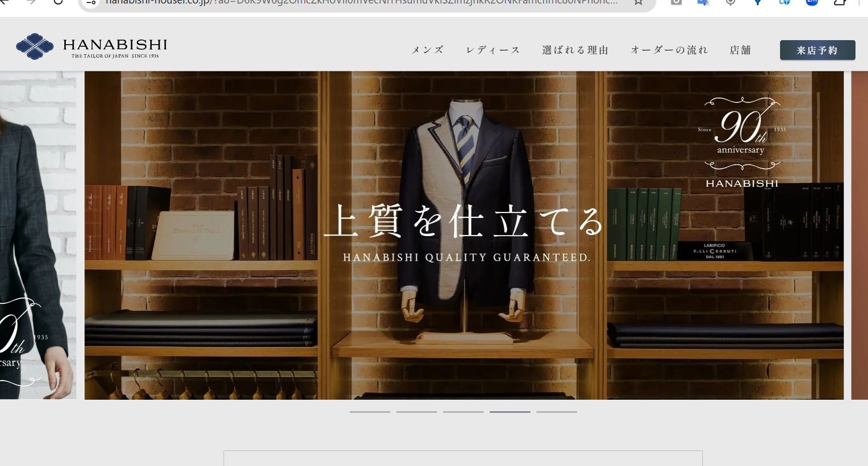The height and width of the screenshot is (466, 868).
Task: Select the second carousel slide indicator
Action: pyautogui.click(x=416, y=412)
